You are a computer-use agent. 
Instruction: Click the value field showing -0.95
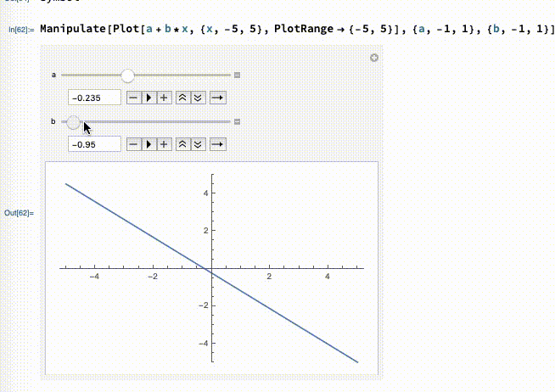coord(94,144)
